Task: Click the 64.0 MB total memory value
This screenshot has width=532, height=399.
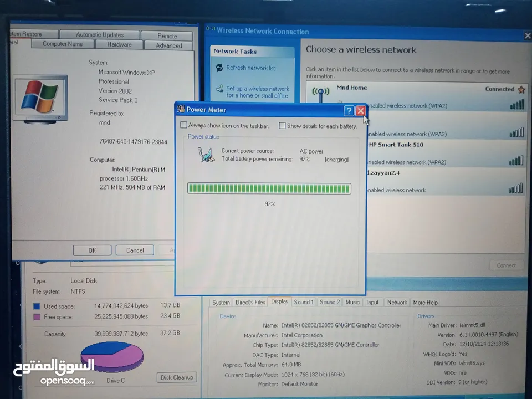Action: 291,365
